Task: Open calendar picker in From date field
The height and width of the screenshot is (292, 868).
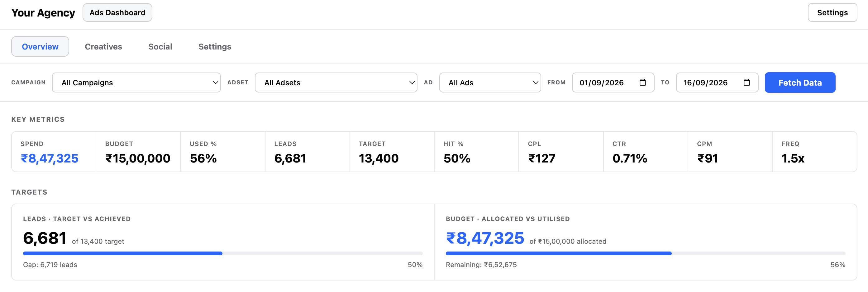Action: click(x=642, y=82)
